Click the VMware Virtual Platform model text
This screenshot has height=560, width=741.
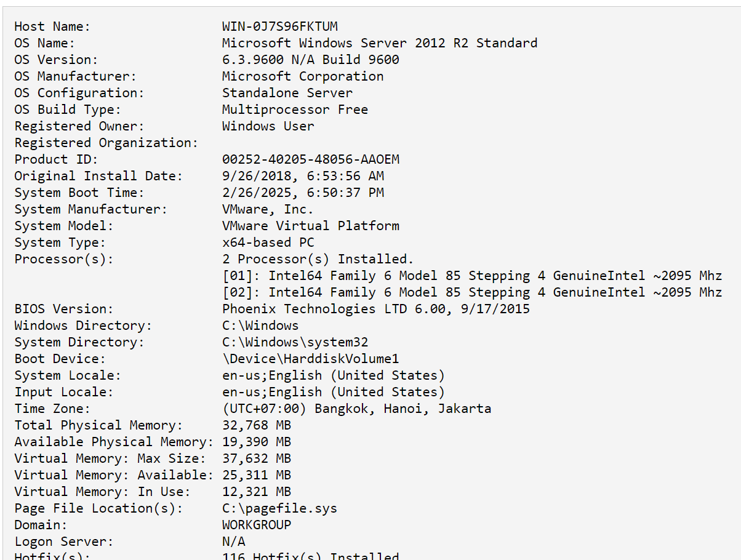click(x=310, y=226)
